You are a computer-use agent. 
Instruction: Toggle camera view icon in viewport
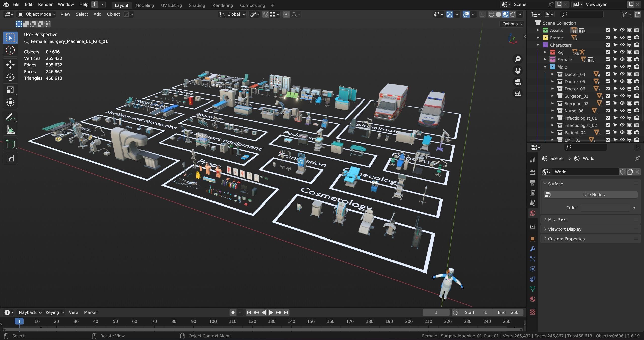coord(518,82)
